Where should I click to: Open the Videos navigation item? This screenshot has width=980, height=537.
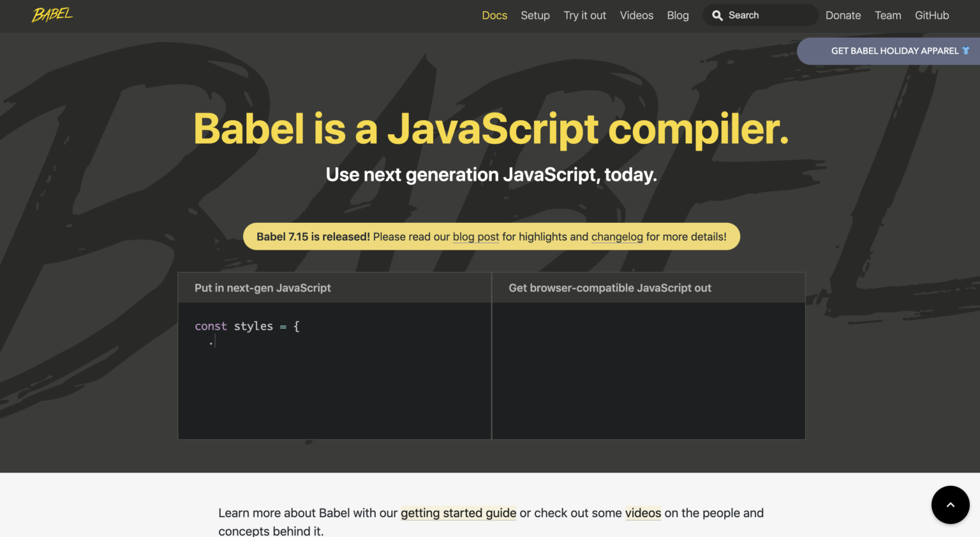637,15
